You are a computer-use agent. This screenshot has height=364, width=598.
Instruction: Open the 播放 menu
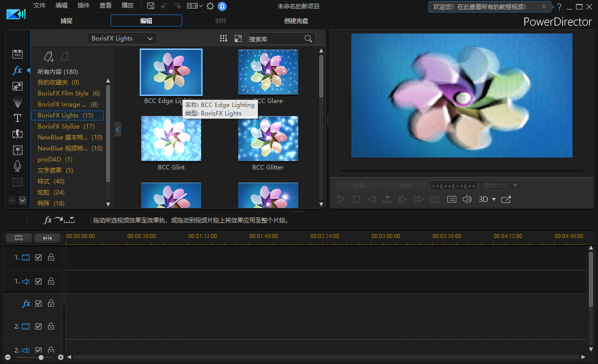pos(128,5)
